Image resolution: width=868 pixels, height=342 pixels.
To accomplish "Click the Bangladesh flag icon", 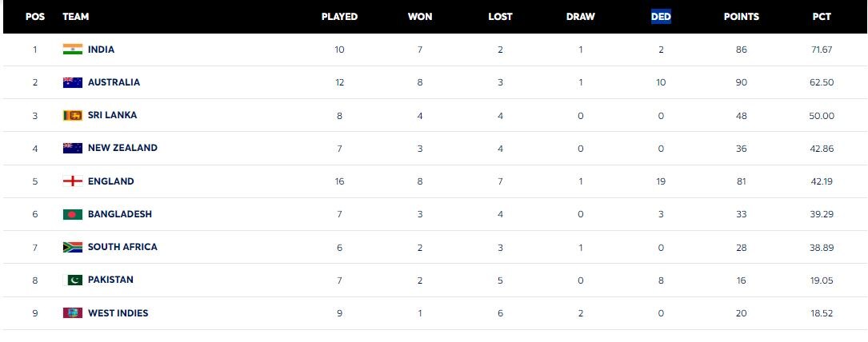I will tap(73, 214).
